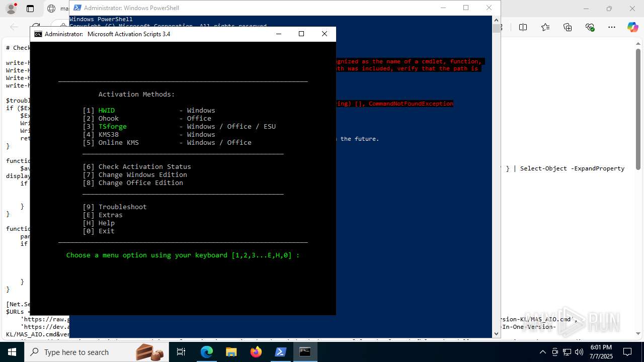644x362 pixels.
Task: Click the TSforge option text
Action: point(113,126)
